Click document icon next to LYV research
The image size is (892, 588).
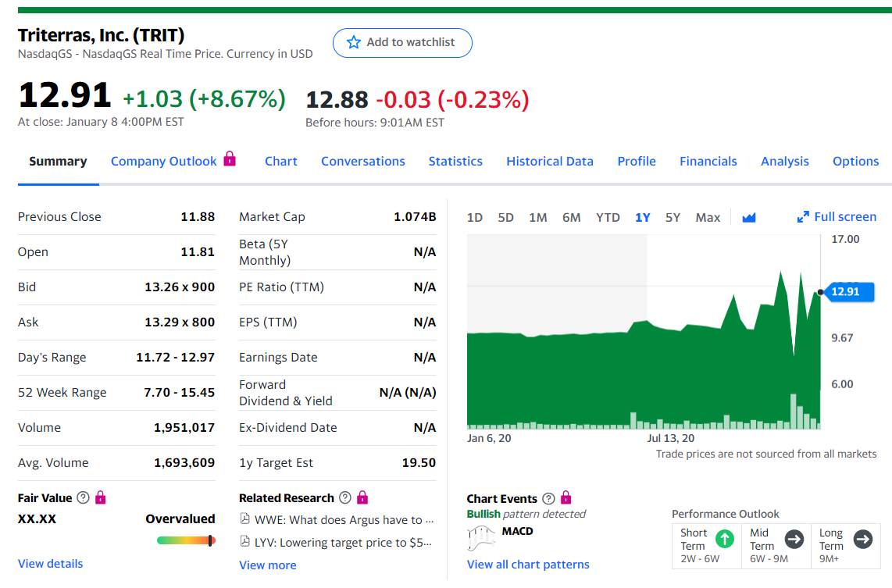[x=244, y=541]
